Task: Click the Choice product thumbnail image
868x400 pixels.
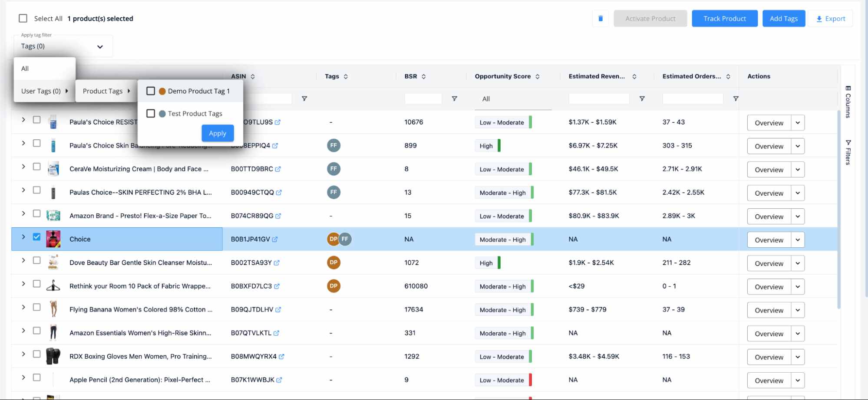Action: 53,239
